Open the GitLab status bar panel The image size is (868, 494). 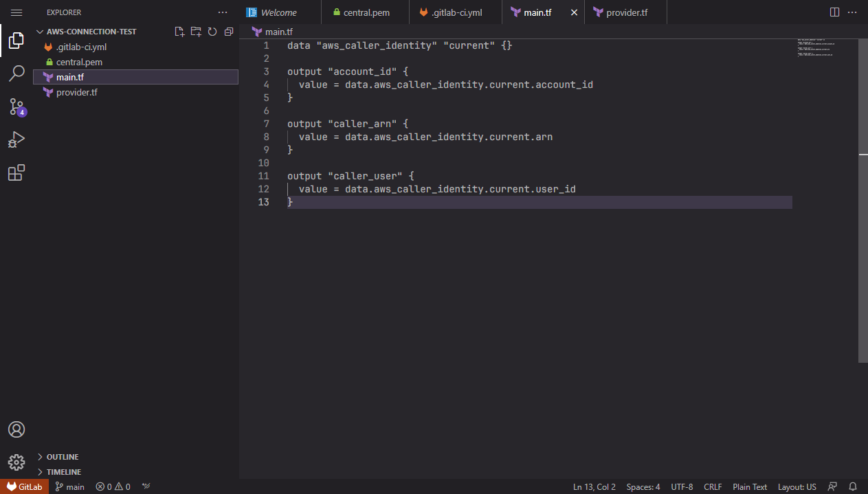(24, 486)
